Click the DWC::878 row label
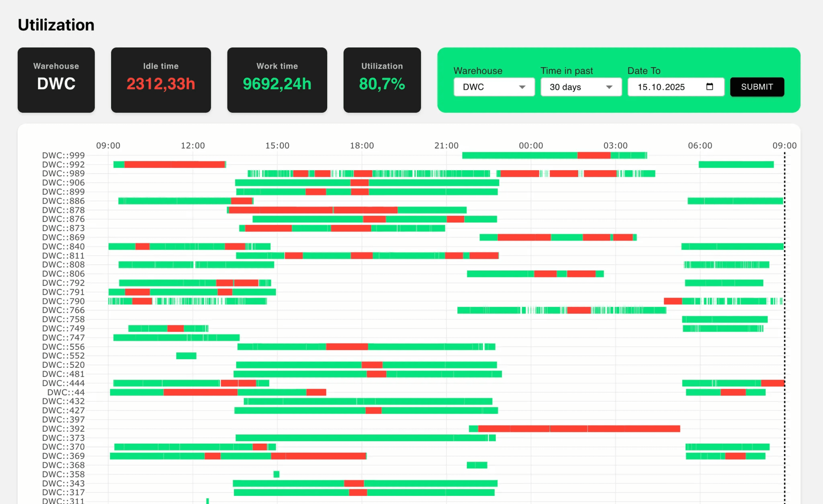The height and width of the screenshot is (504, 823). point(63,210)
